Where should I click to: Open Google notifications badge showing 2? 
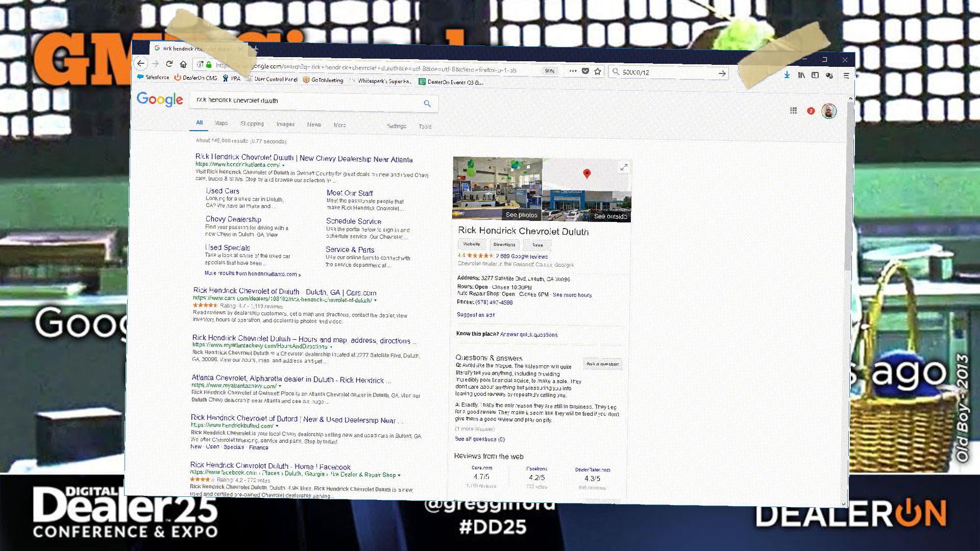(811, 111)
